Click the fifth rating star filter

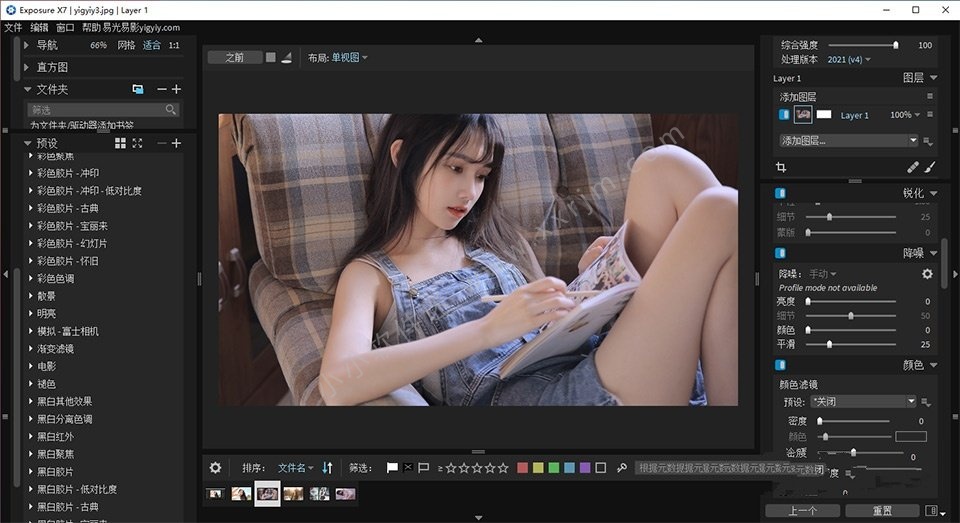pos(503,468)
